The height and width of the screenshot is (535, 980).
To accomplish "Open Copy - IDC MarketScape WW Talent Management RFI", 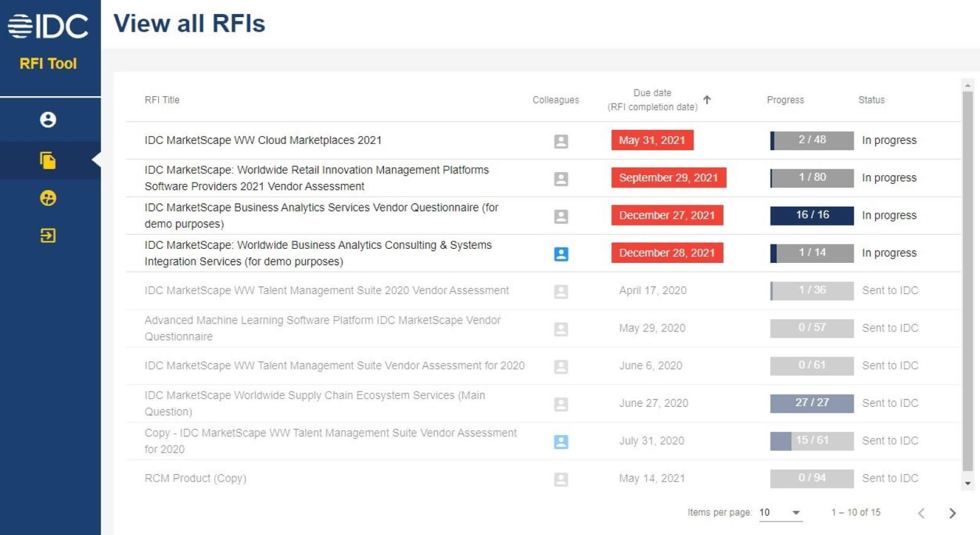I will point(331,441).
